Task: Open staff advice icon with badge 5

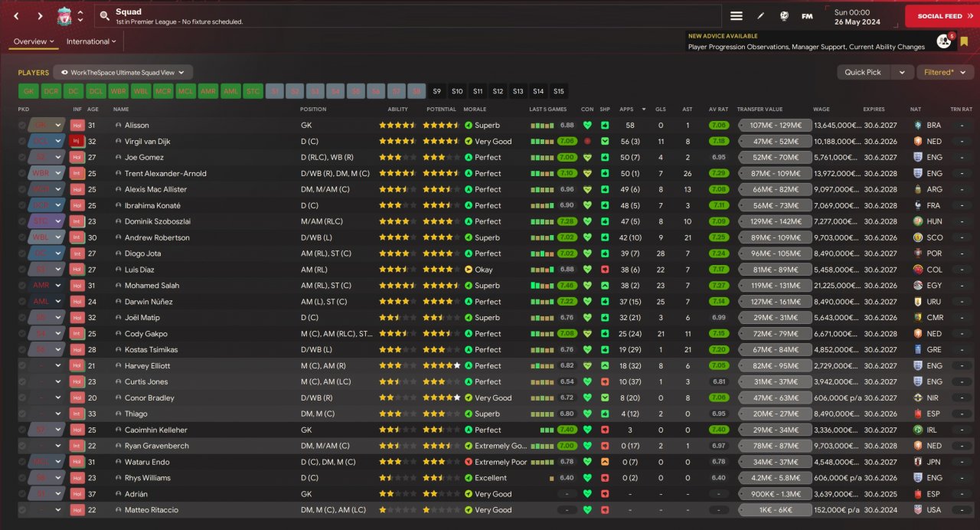Action: point(944,41)
